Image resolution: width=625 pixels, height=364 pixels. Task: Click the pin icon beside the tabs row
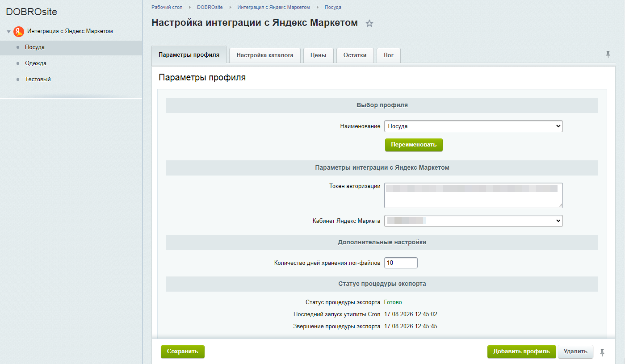tap(608, 54)
